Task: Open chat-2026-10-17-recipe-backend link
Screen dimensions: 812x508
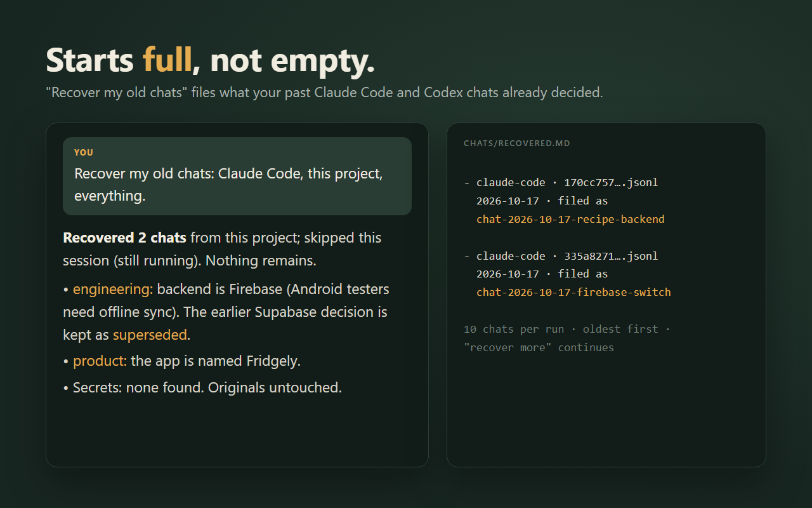Action: (x=570, y=219)
